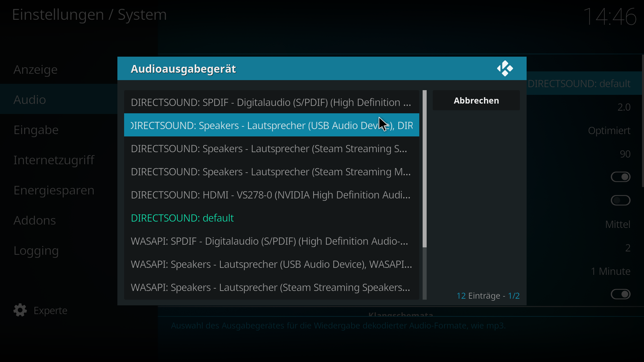Open the Eingabe settings category
The height and width of the screenshot is (362, 644).
[x=59, y=129]
